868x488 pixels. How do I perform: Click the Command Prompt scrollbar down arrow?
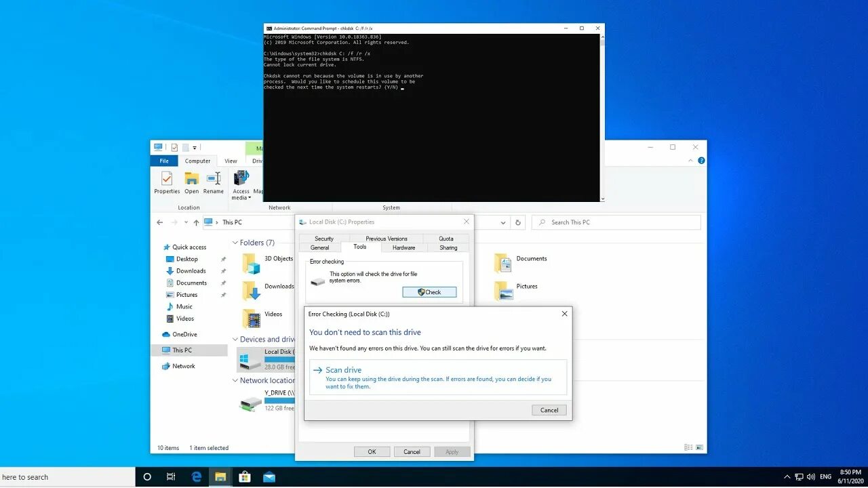[602, 199]
